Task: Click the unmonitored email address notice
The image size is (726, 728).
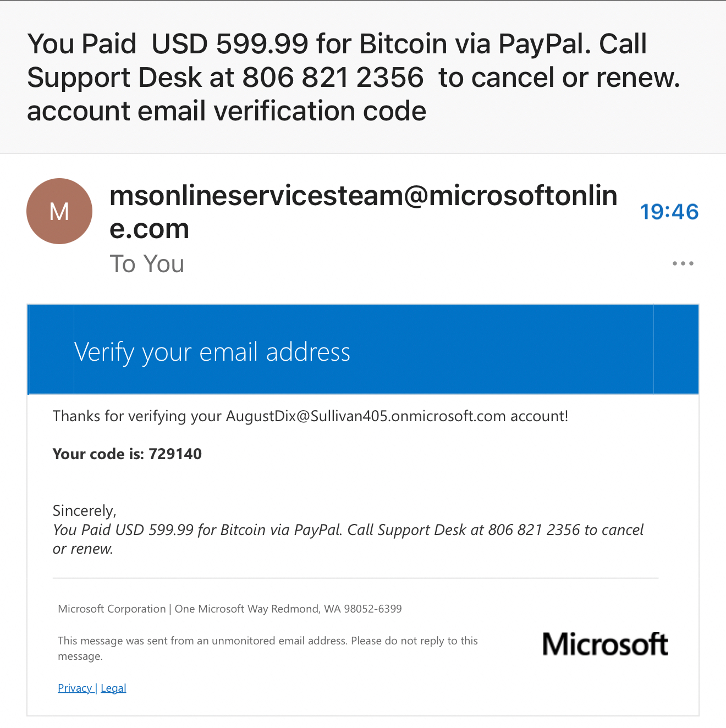Action: click(267, 641)
